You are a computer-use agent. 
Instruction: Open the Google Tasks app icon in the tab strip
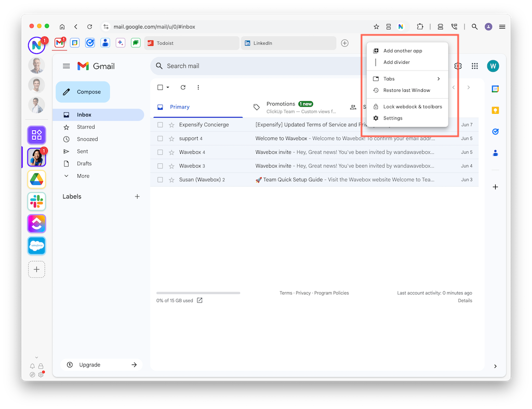(x=90, y=43)
